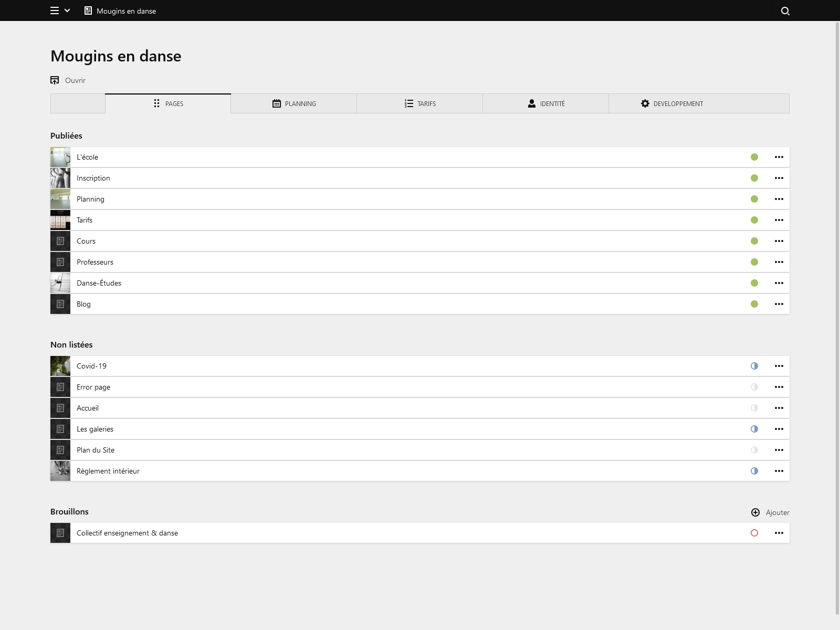The height and width of the screenshot is (630, 840).
Task: Toggle the published status of Blog
Action: pos(754,303)
